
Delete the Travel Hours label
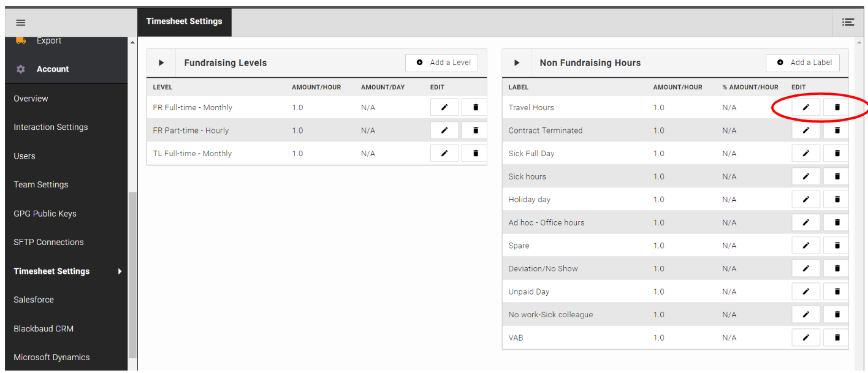coord(837,107)
